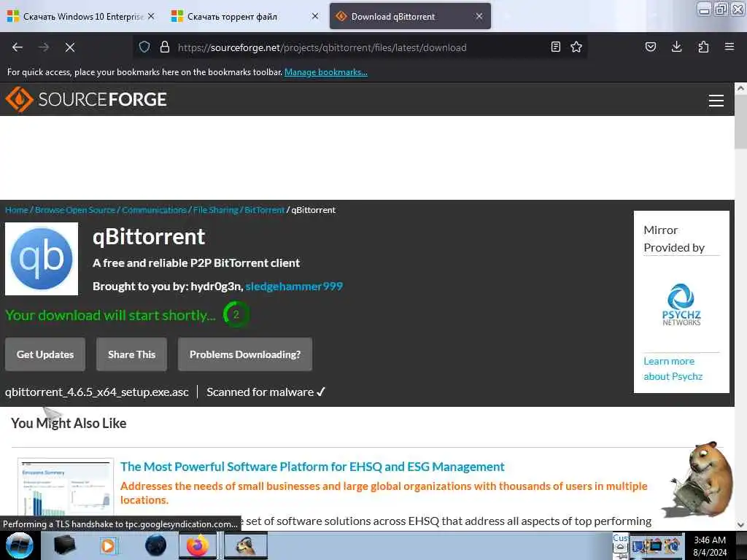Click the SourceForge logo
Screen dimensions: 747x560
point(86,99)
